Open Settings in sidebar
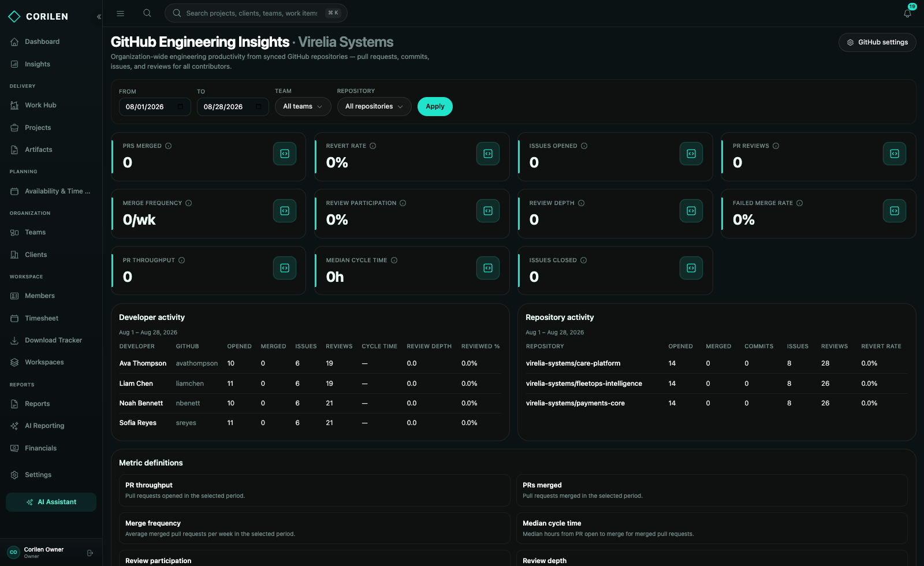 tap(51, 475)
